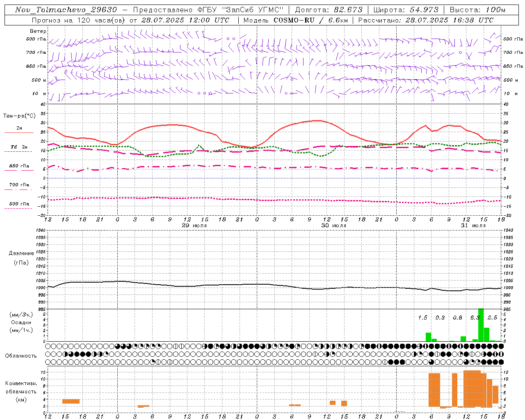Viewport: 525px width, 420px height.
Task: Click the 'Облачность' cloud cover label
Action: coord(21,356)
